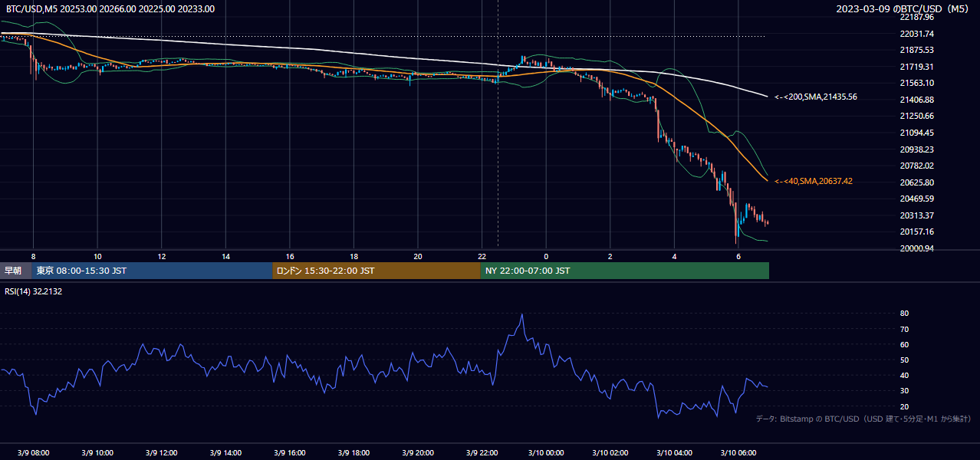Click price axis value 21406.88

pos(916,100)
